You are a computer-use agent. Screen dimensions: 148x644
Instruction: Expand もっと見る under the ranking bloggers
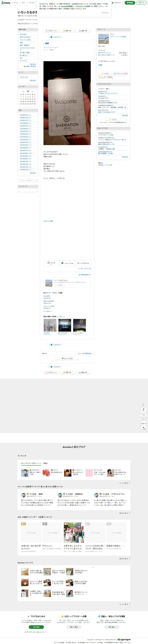pos(125,483)
